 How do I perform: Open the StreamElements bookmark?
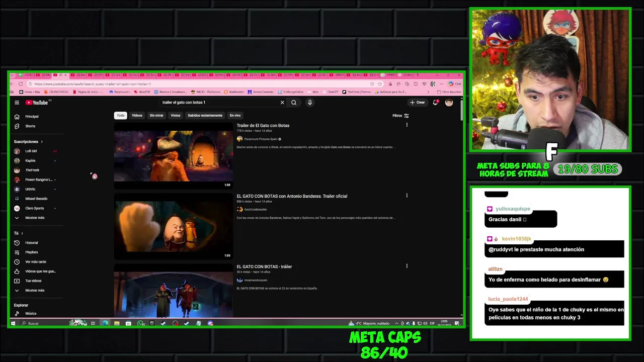pyautogui.click(x=260, y=92)
